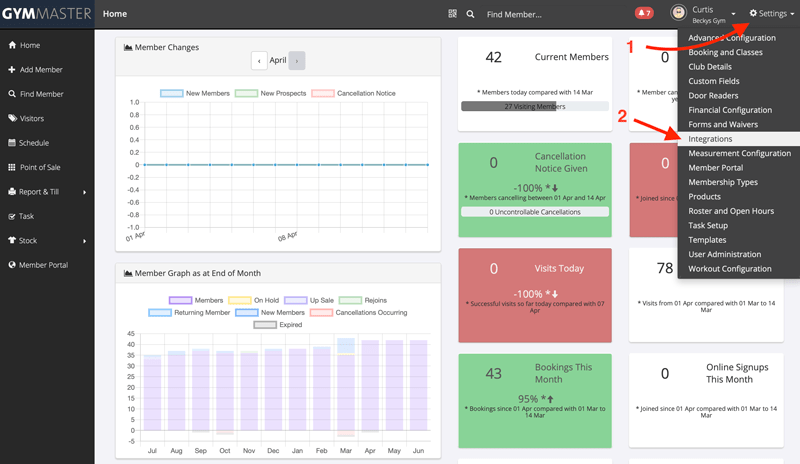800x464 pixels.
Task: Click the magnifying glass search icon in top bar
Action: (x=470, y=14)
